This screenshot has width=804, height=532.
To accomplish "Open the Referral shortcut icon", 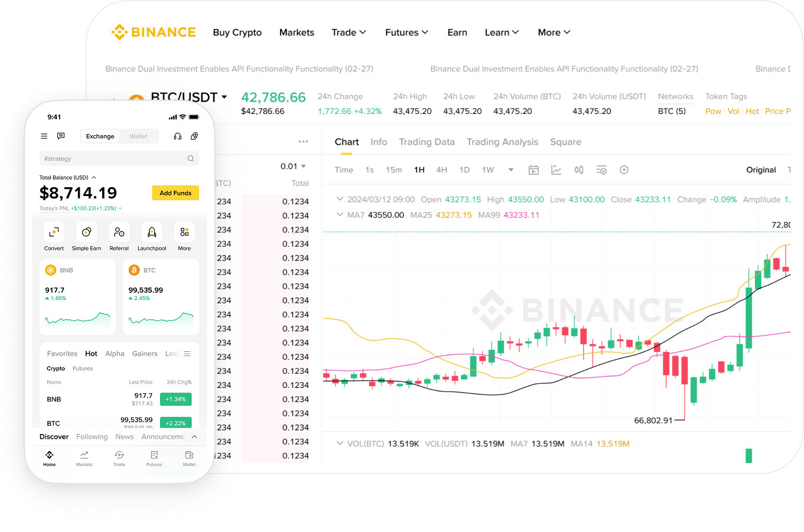I will 119,232.
